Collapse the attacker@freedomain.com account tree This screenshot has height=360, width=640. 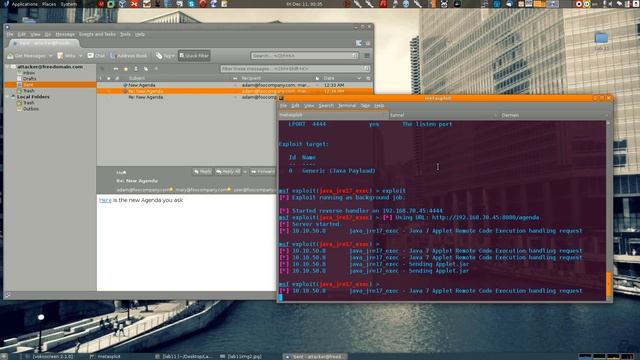click(7, 67)
